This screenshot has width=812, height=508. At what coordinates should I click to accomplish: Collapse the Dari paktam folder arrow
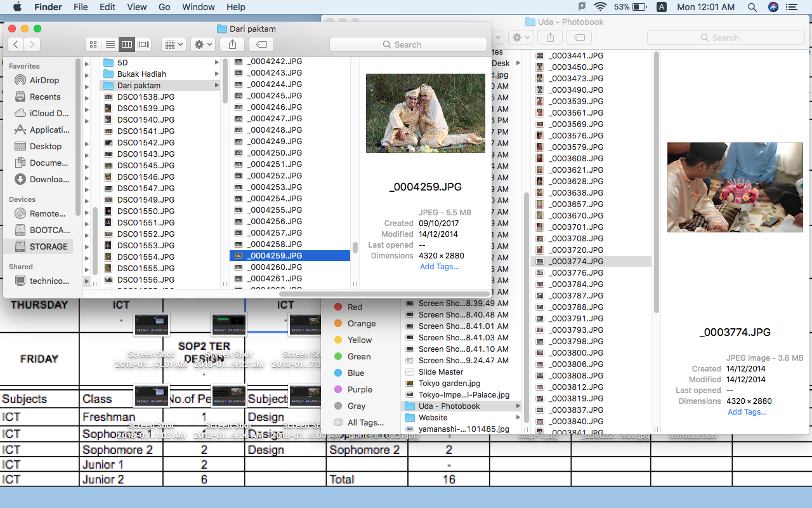tap(216, 86)
